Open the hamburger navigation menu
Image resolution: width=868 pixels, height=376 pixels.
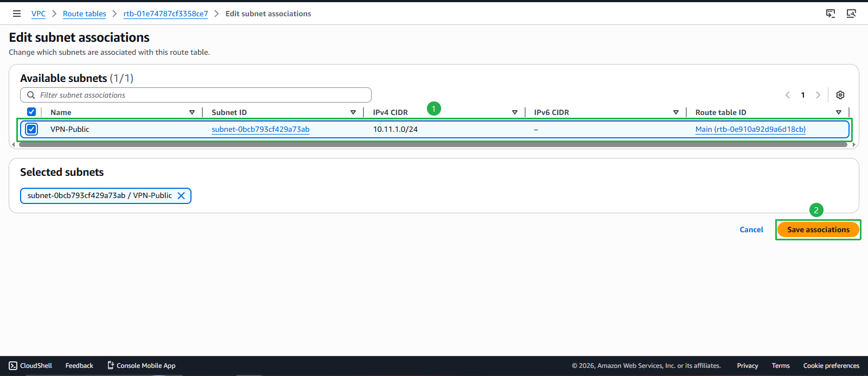tap(17, 14)
